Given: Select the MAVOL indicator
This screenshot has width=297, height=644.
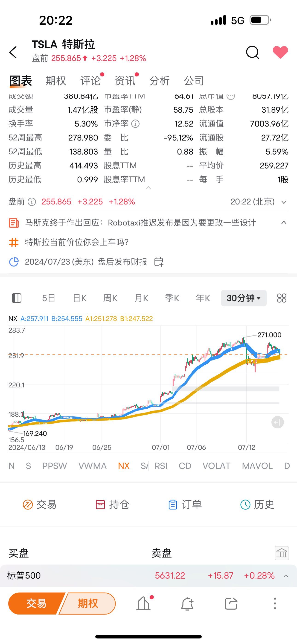Looking at the screenshot, I should (x=257, y=466).
